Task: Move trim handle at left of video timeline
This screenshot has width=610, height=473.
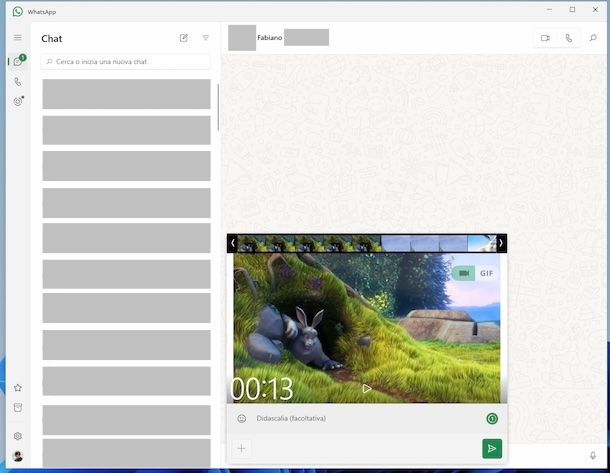Action: coord(232,243)
